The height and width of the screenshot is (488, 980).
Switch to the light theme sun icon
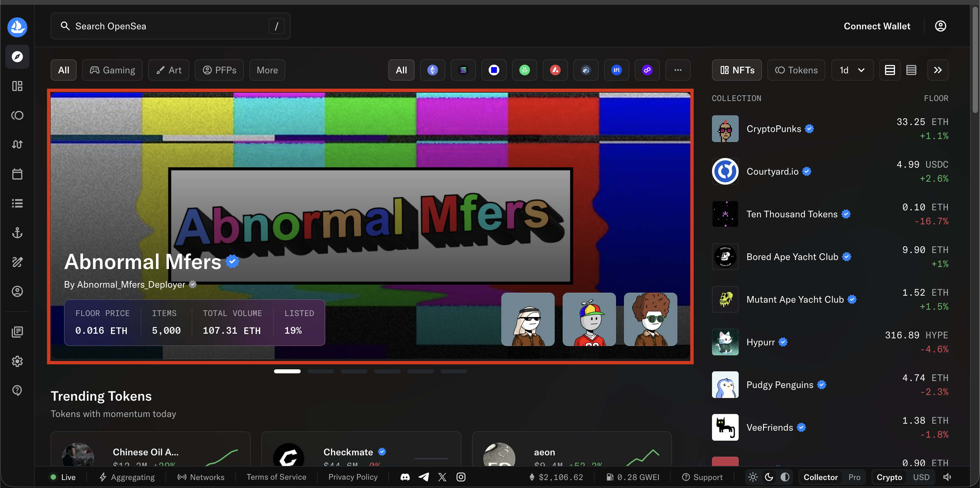tap(753, 477)
